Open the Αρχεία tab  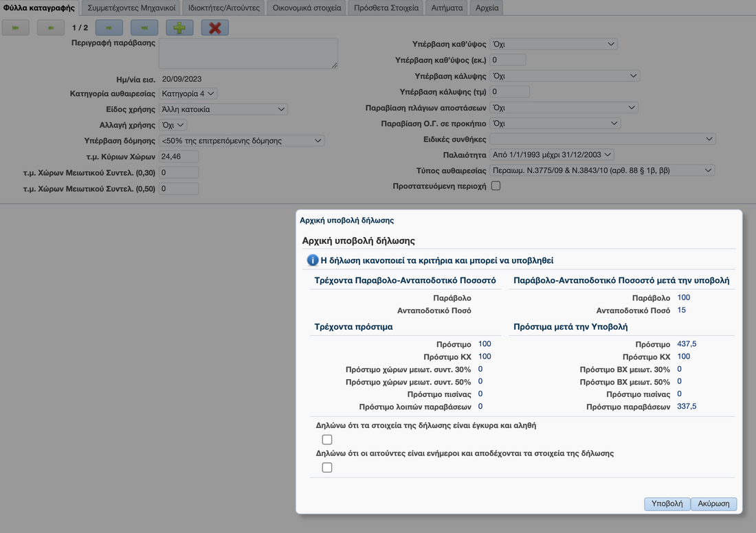pyautogui.click(x=488, y=8)
